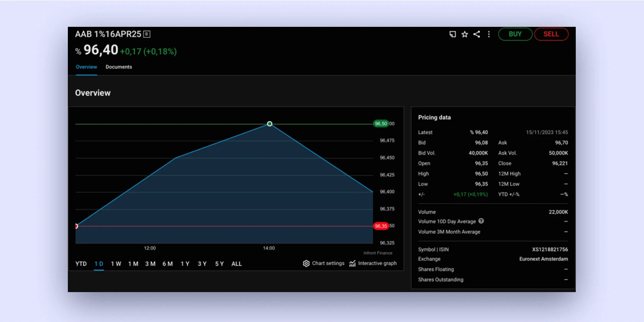Click the red 96,35 low price label
This screenshot has height=322, width=644.
381,226
